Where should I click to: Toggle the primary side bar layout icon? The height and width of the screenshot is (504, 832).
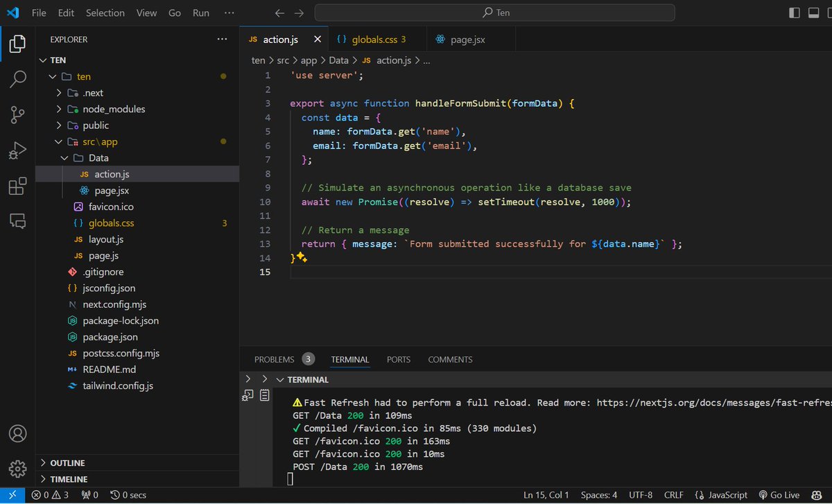[x=795, y=12]
